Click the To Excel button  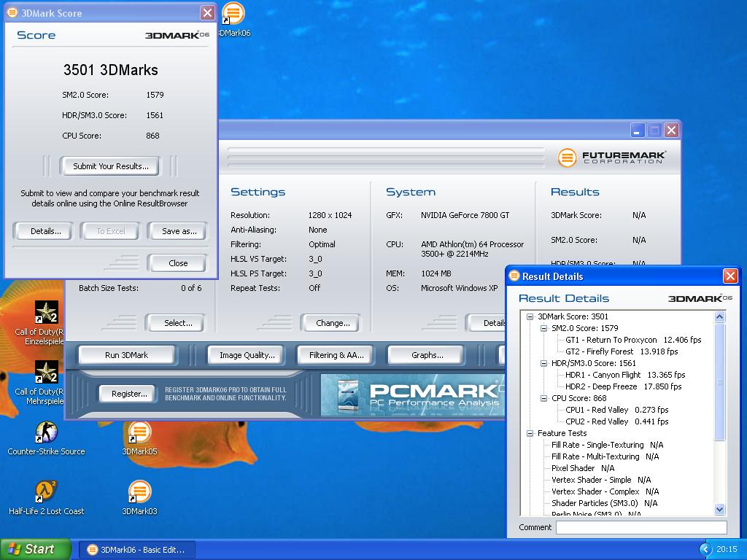(x=111, y=231)
